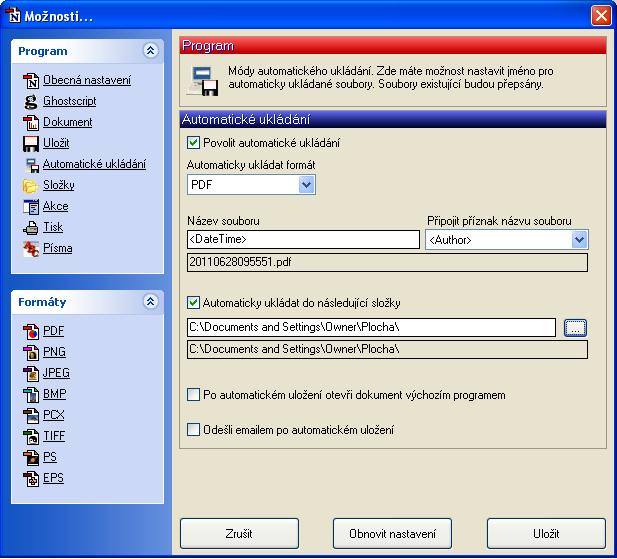Uncheck Automaticky ukládat do následující složky
This screenshot has width=617, height=559.
click(193, 303)
